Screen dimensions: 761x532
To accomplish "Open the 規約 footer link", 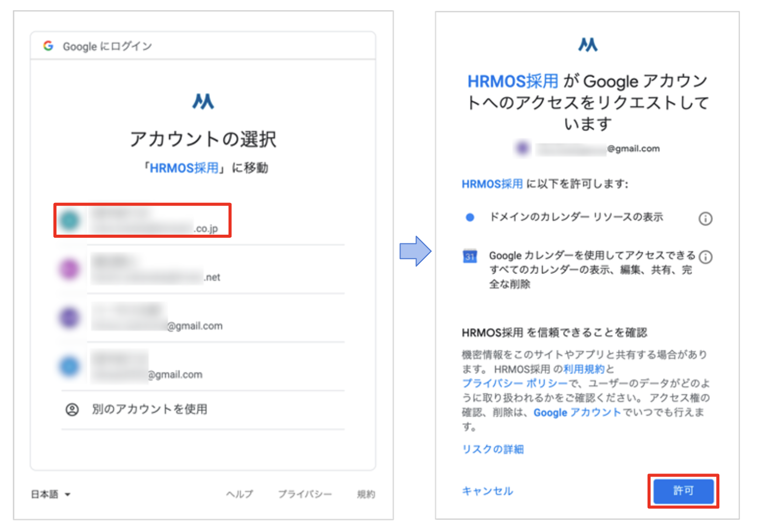I will (366, 494).
